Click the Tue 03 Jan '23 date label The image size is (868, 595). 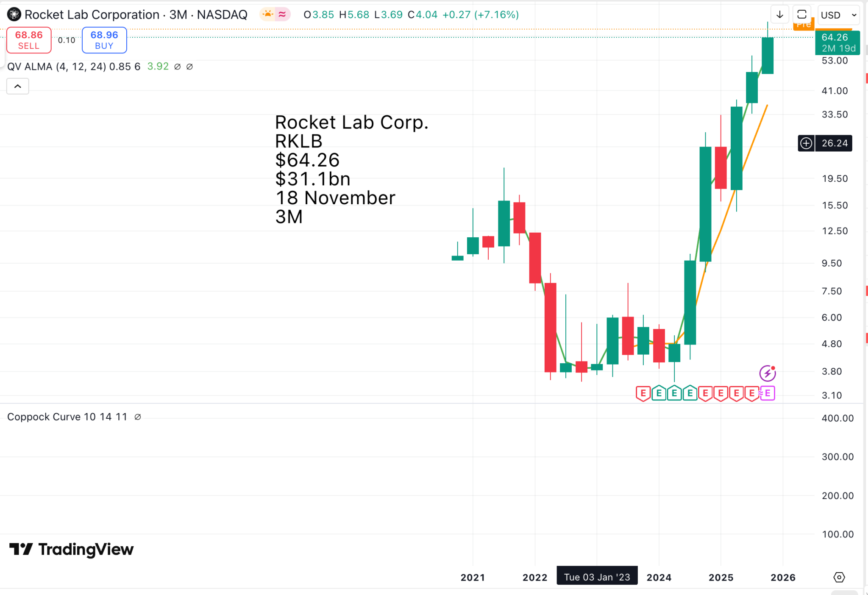point(597,577)
